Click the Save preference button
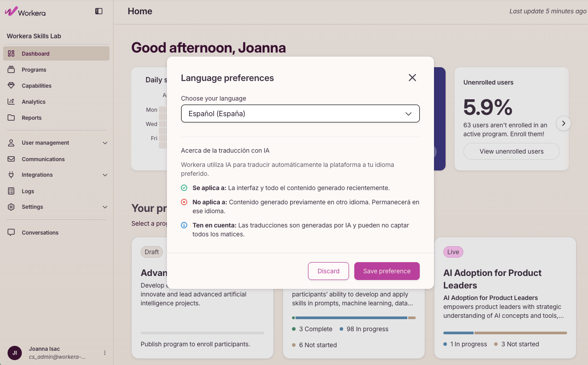Viewport: 588px width, 365px height. tap(387, 271)
